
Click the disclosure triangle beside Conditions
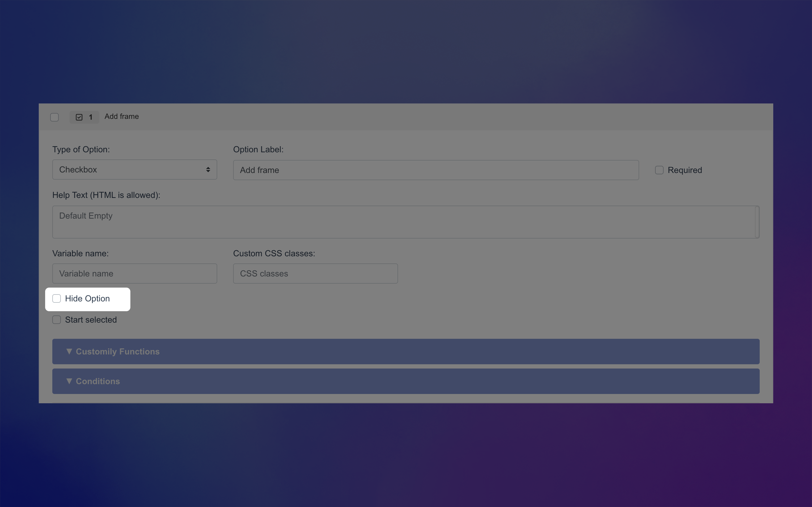click(70, 381)
